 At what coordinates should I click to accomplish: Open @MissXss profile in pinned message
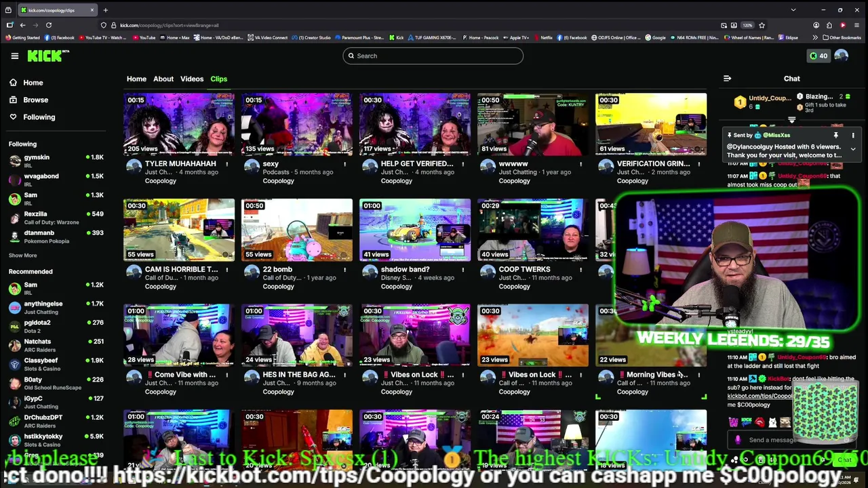click(x=776, y=136)
